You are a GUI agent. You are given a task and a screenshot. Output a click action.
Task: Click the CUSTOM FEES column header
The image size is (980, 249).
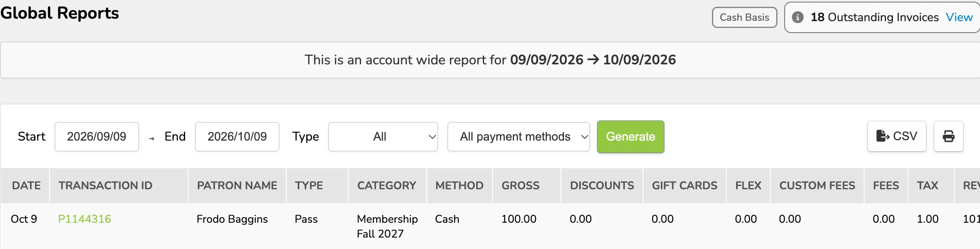tap(817, 185)
